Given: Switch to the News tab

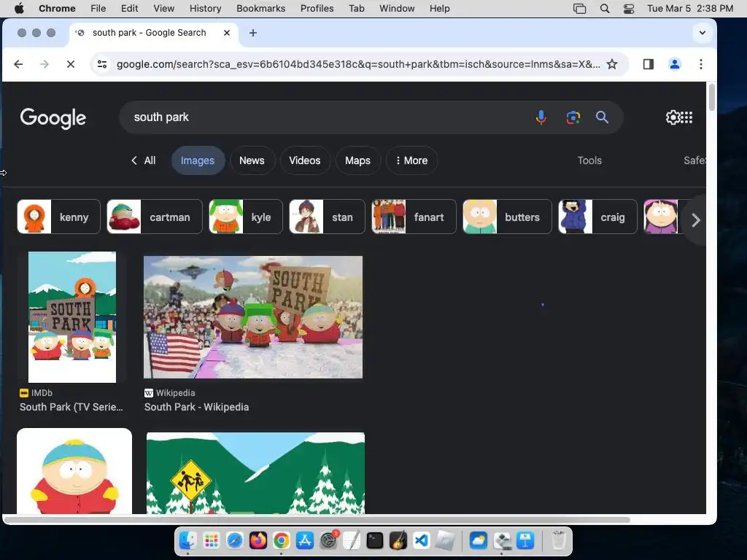Looking at the screenshot, I should pos(252,160).
